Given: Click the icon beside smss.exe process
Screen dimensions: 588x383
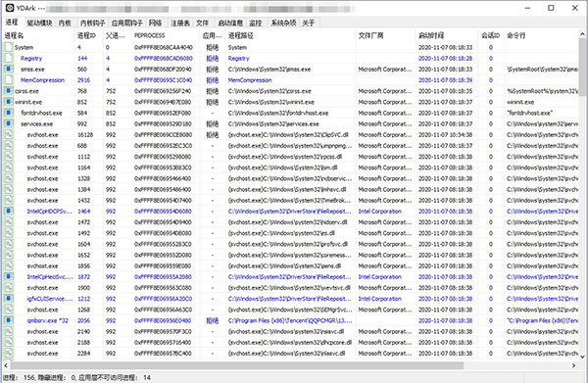Looking at the screenshot, I should point(9,69).
